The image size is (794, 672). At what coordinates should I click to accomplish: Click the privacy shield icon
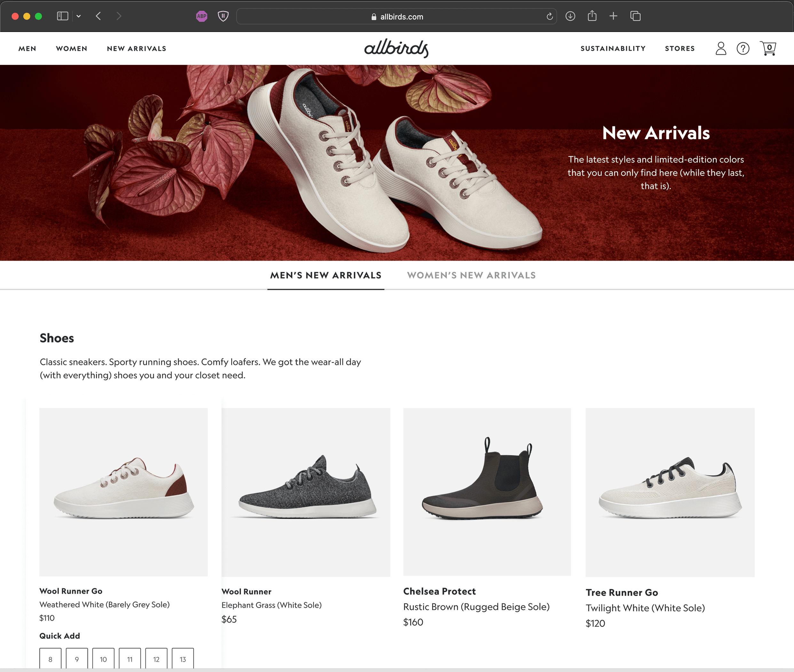(x=223, y=16)
